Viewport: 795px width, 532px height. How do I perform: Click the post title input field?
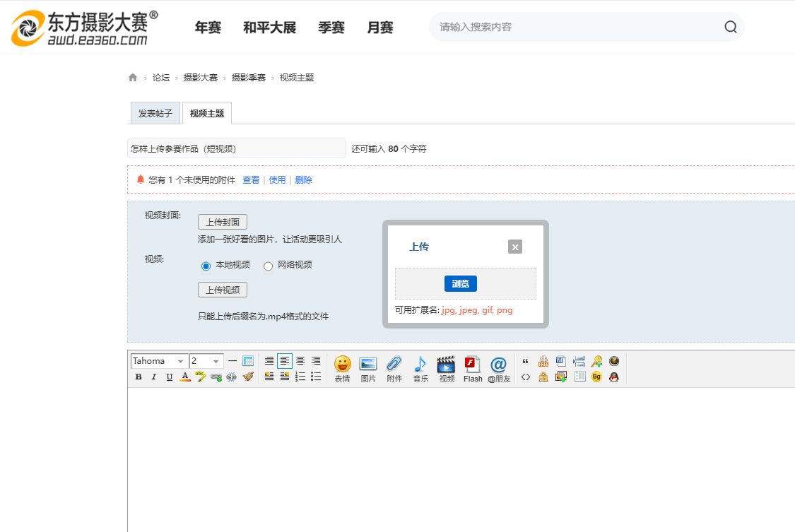point(236,148)
